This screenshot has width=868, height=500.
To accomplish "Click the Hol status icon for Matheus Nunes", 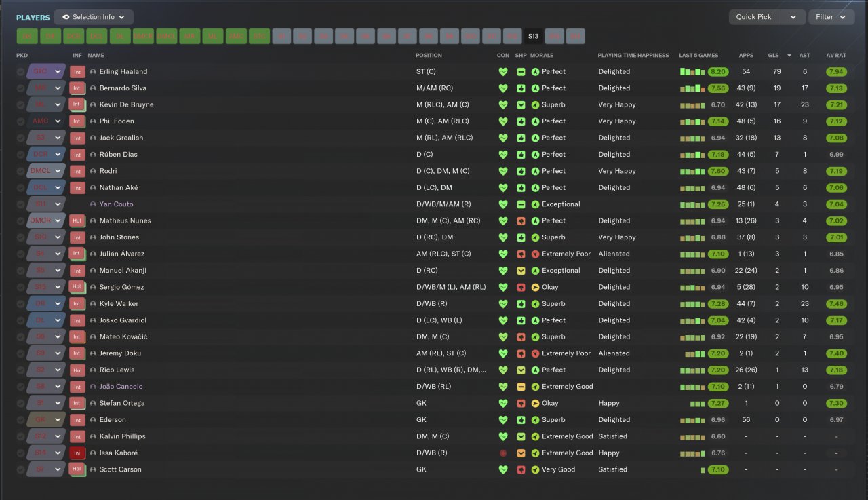I will click(x=77, y=220).
